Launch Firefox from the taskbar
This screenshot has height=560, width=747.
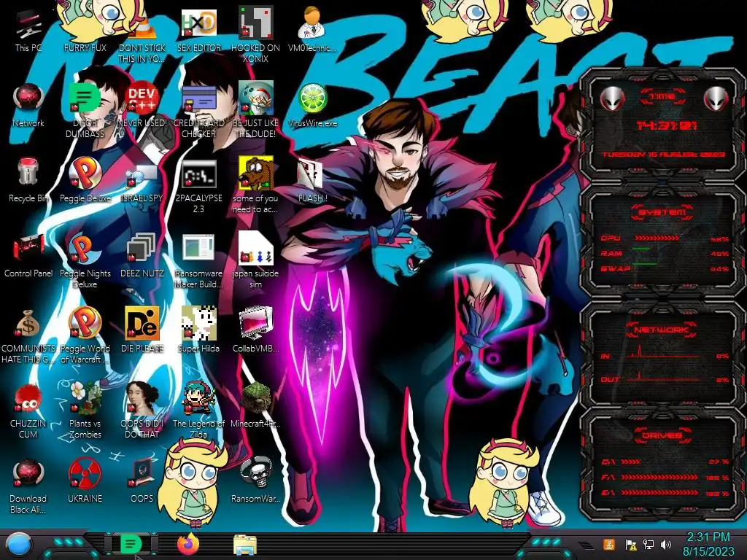click(188, 544)
